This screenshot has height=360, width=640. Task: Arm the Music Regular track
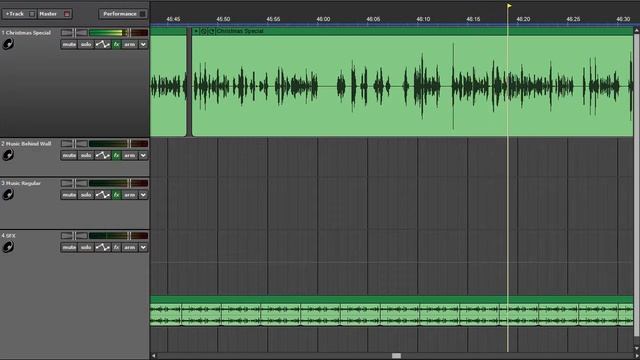pos(130,195)
